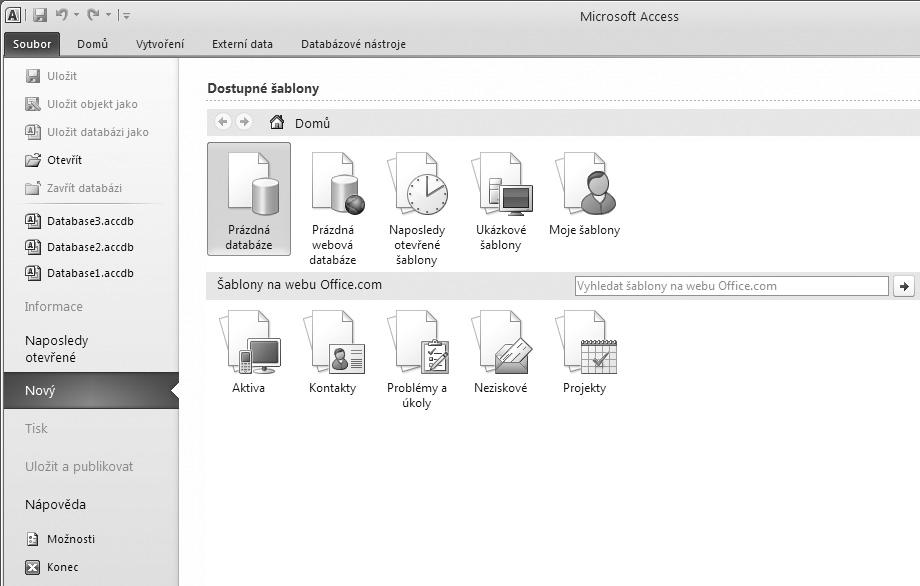Open recent file Database3.accdb
Viewport: 920px width, 586px height.
[x=80, y=221]
